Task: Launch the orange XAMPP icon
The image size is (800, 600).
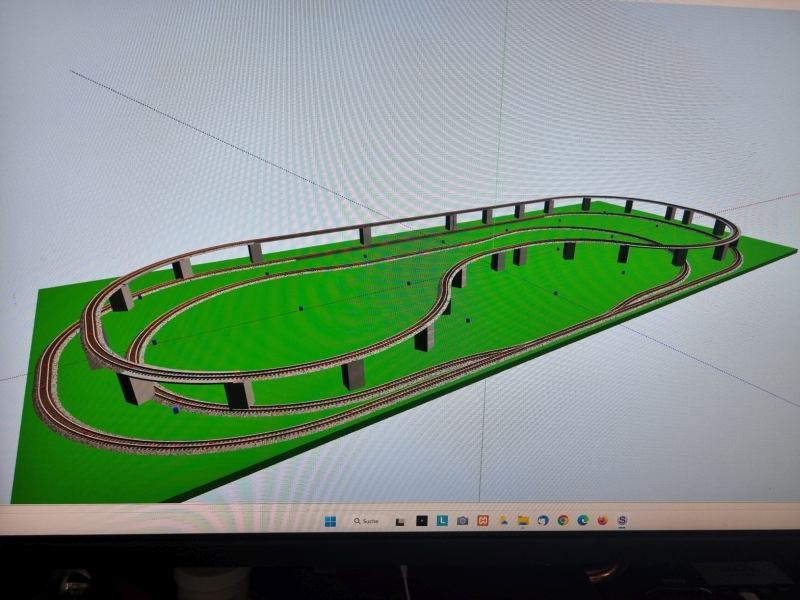Action: (482, 521)
